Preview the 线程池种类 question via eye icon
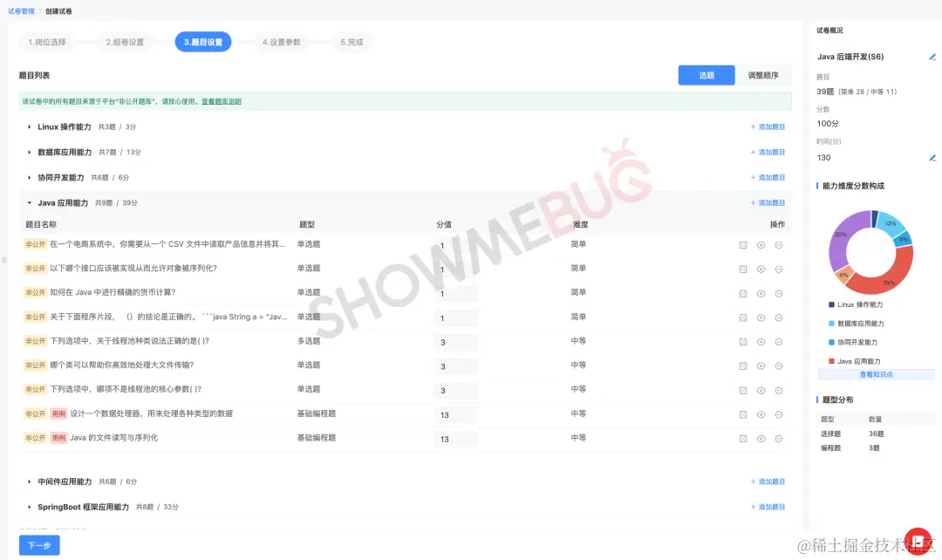This screenshot has height=560, width=942. click(761, 342)
